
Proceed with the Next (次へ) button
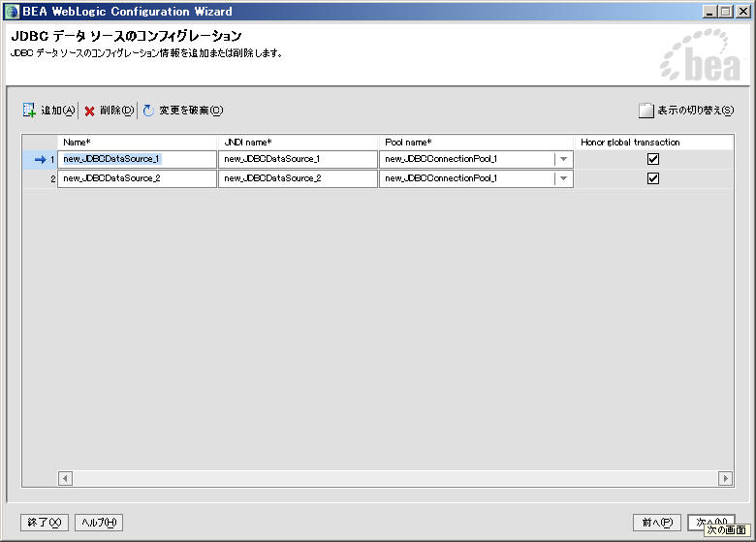(709, 522)
